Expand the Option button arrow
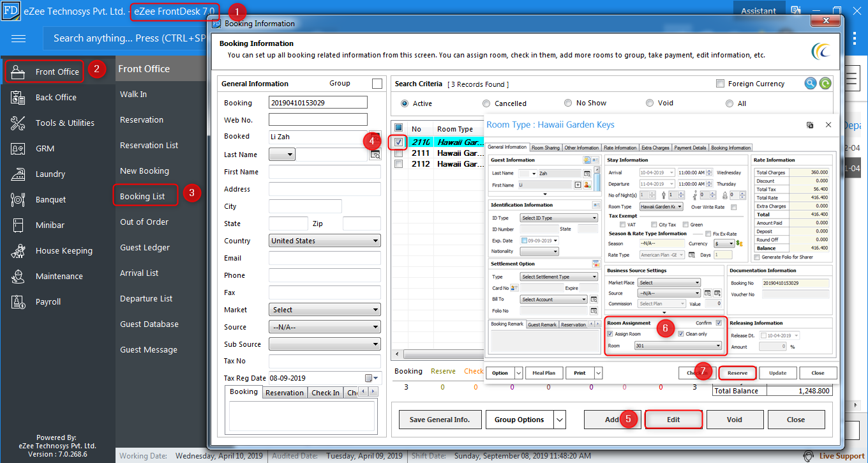The width and height of the screenshot is (868, 463). click(x=518, y=373)
